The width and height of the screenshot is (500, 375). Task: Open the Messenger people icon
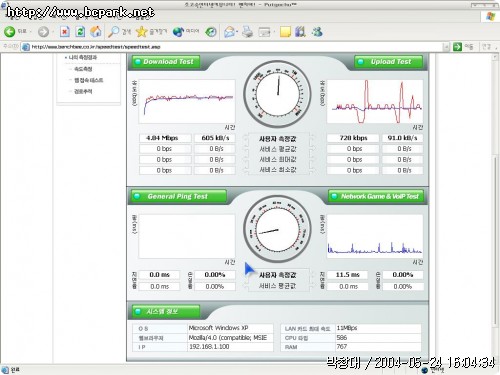click(317, 32)
